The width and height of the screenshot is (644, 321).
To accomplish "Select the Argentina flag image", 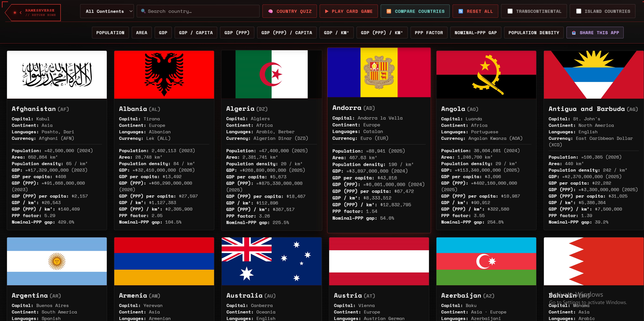I will pos(57,261).
